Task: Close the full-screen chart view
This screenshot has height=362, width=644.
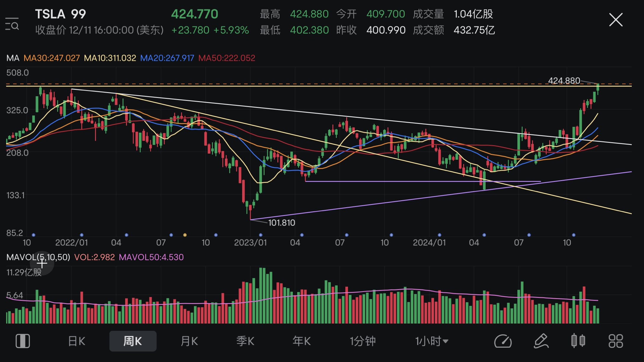Action: tap(616, 20)
